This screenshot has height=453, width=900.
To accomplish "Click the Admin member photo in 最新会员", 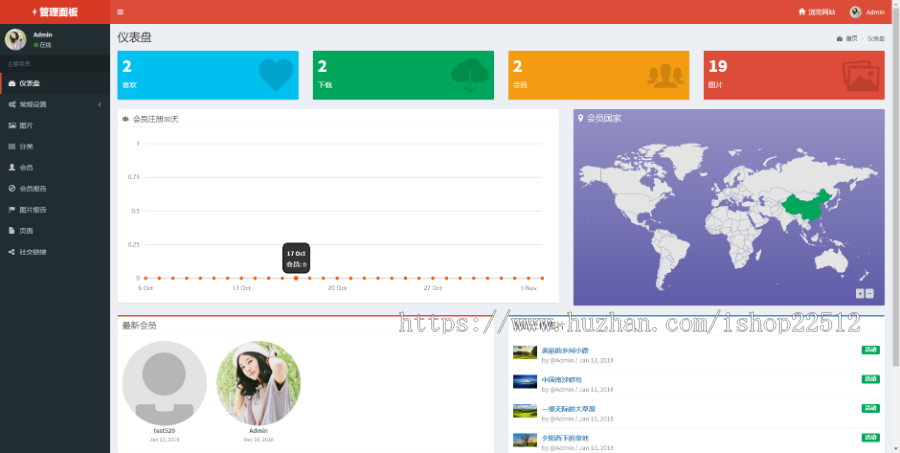I will click(x=258, y=383).
